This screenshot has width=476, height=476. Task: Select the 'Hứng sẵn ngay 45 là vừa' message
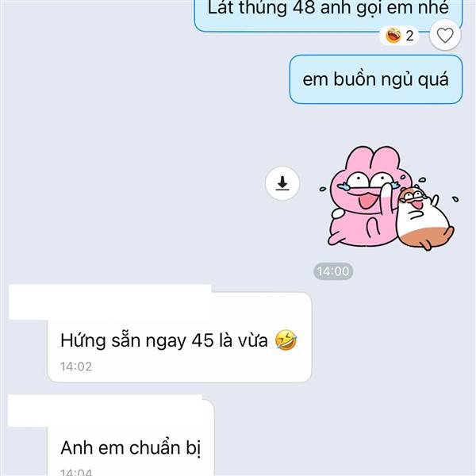179,338
